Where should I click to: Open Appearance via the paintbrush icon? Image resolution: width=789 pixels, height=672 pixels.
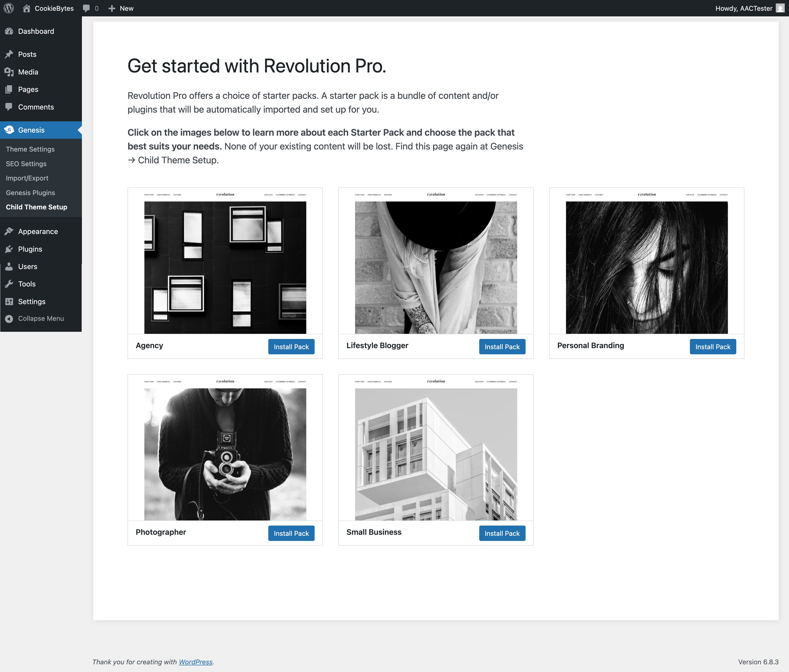pyautogui.click(x=9, y=231)
